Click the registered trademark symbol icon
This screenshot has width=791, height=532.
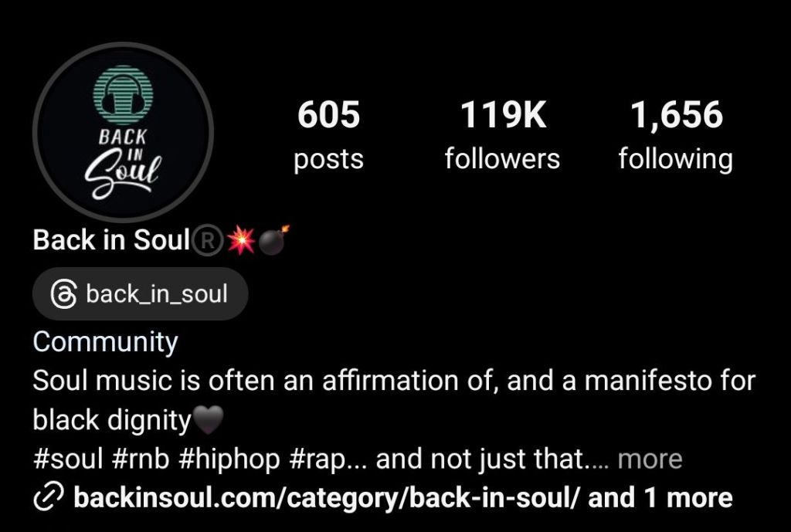[207, 241]
